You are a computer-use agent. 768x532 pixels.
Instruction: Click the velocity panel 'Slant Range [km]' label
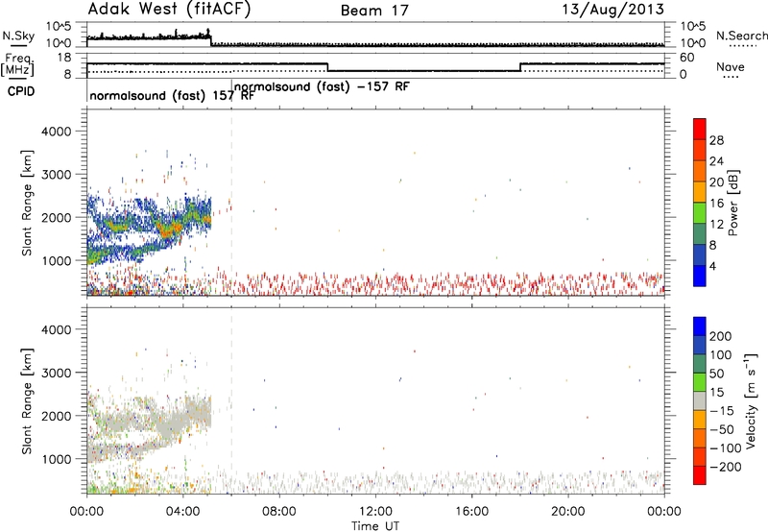pos(27,400)
